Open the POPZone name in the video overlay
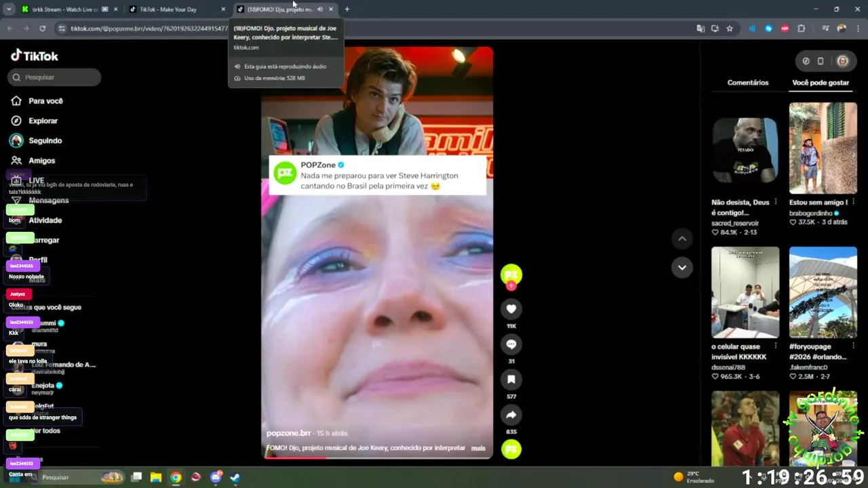Screen dimensions: 868x488 click(319, 165)
